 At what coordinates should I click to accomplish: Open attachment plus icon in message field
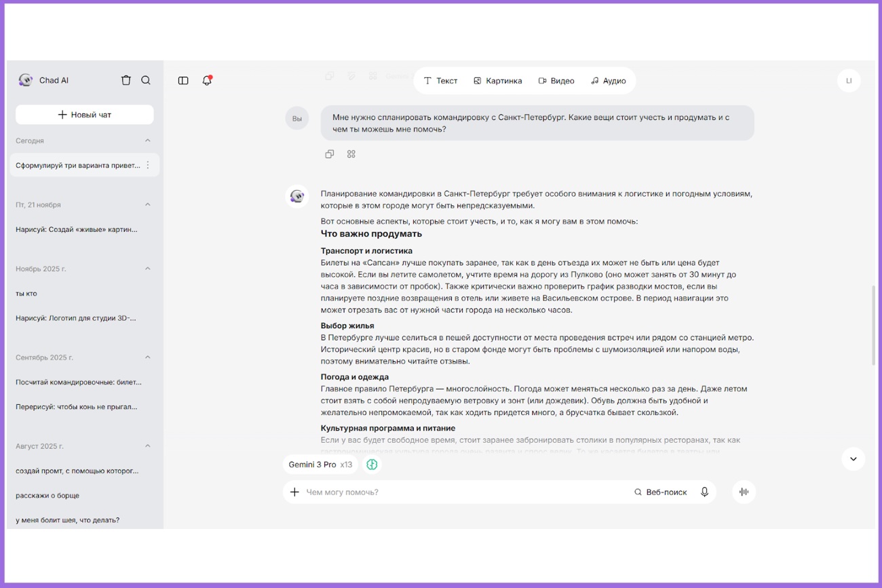(294, 492)
